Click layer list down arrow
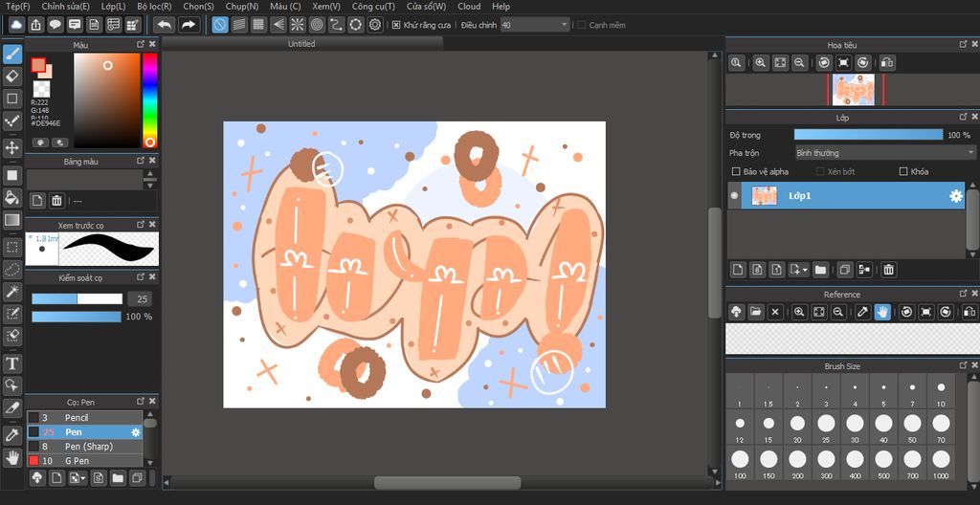The width and height of the screenshot is (980, 505). click(x=972, y=254)
